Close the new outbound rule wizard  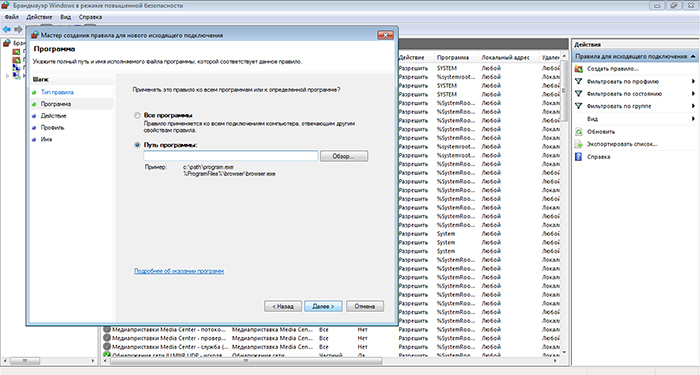tap(385, 35)
